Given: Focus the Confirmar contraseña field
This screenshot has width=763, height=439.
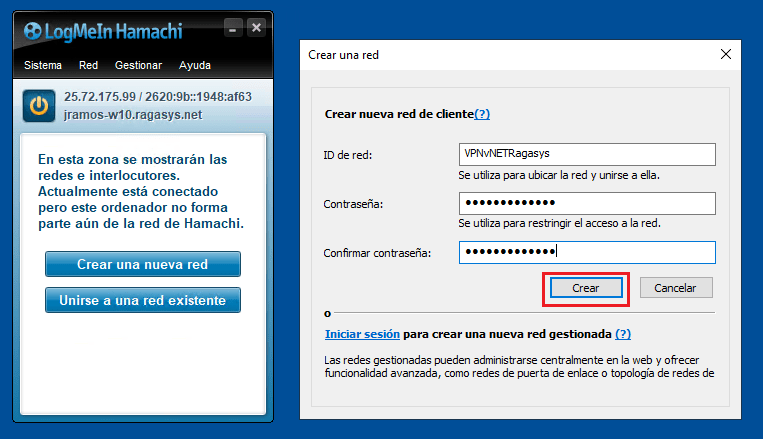Looking at the screenshot, I should [587, 252].
